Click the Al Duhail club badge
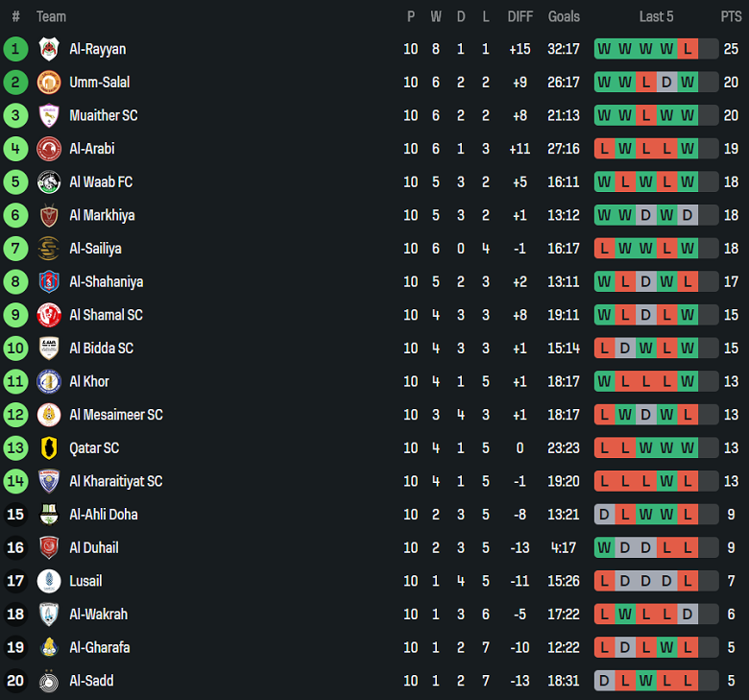The image size is (749, 700). pyautogui.click(x=49, y=548)
